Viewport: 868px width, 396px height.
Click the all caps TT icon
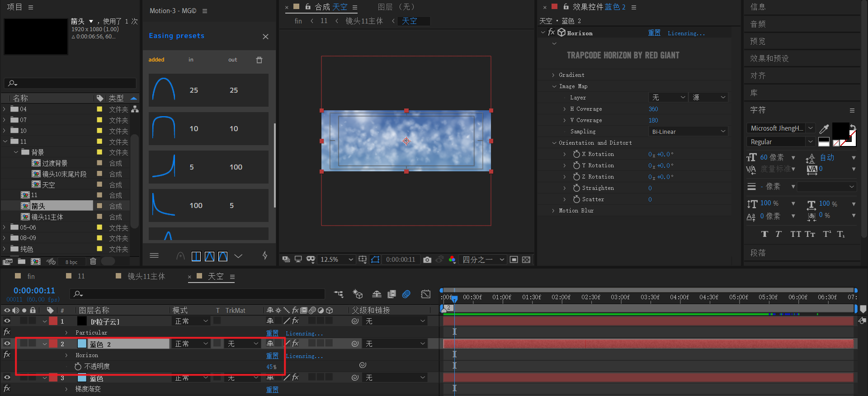(795, 234)
